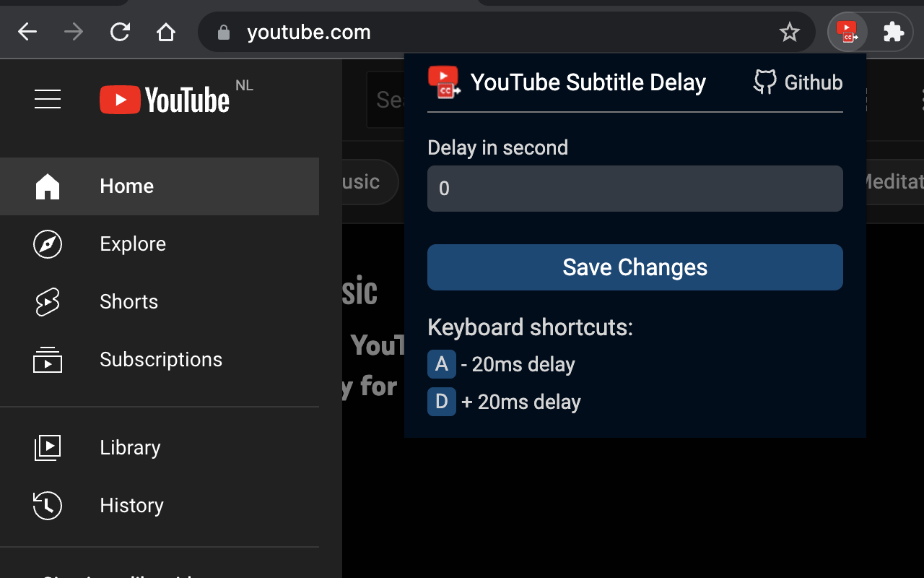Click the Delay in second input field

[635, 189]
